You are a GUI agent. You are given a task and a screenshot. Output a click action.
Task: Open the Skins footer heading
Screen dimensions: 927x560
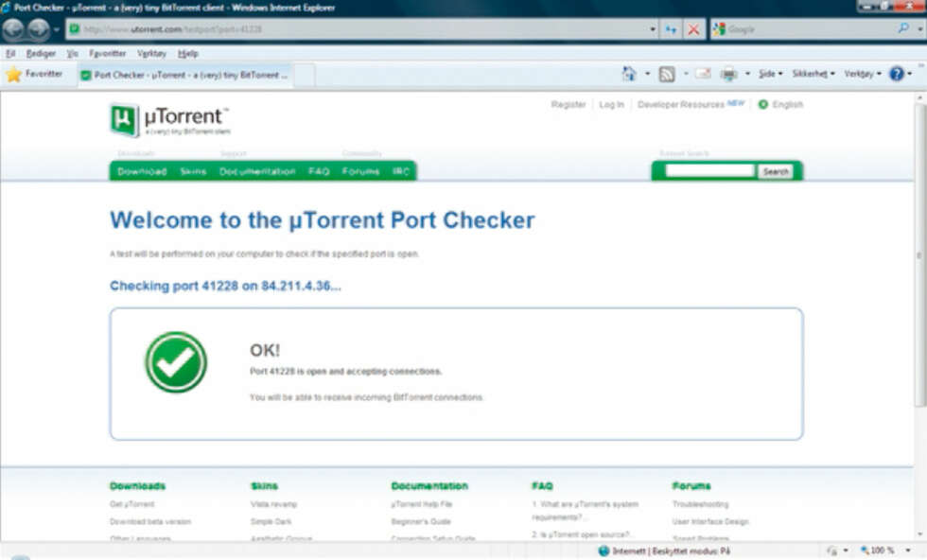[264, 486]
